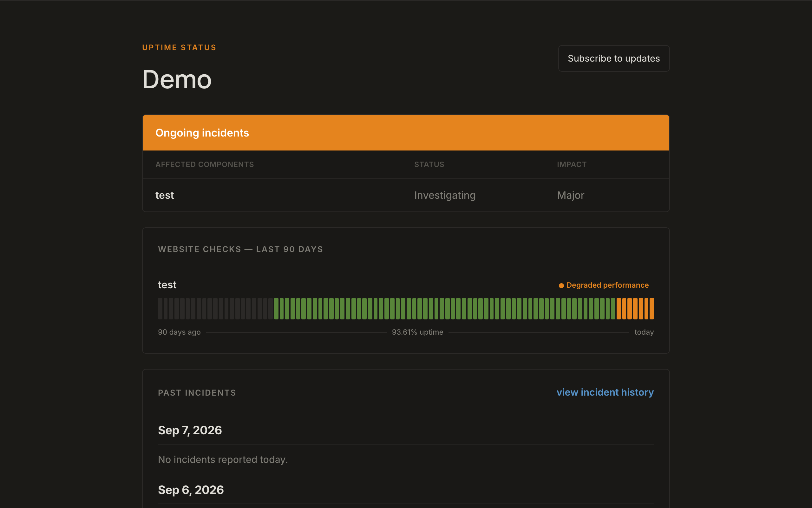
Task: Click the 93.61% uptime text
Action: (x=417, y=332)
